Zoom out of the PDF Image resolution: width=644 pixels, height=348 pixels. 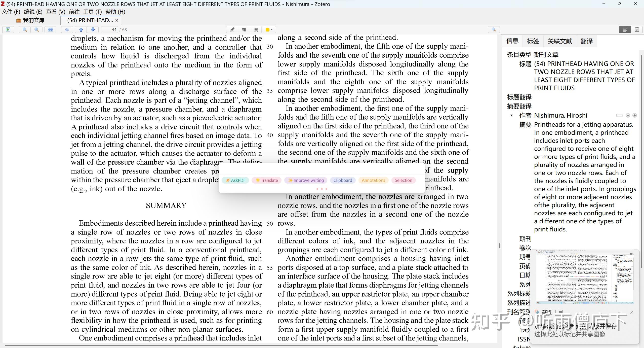tap(25, 30)
